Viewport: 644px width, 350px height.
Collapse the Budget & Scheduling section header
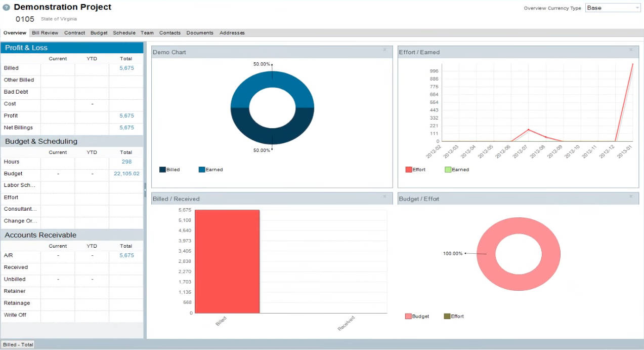coord(72,141)
